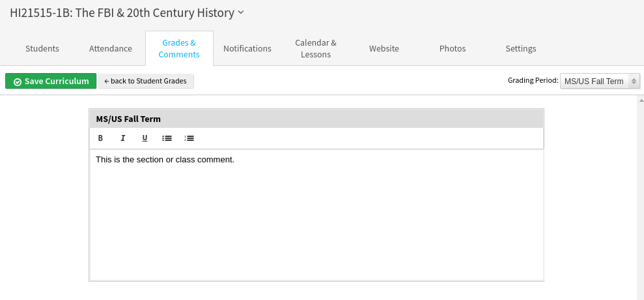Go back to Student Grades
The image size is (644, 300).
click(x=146, y=81)
